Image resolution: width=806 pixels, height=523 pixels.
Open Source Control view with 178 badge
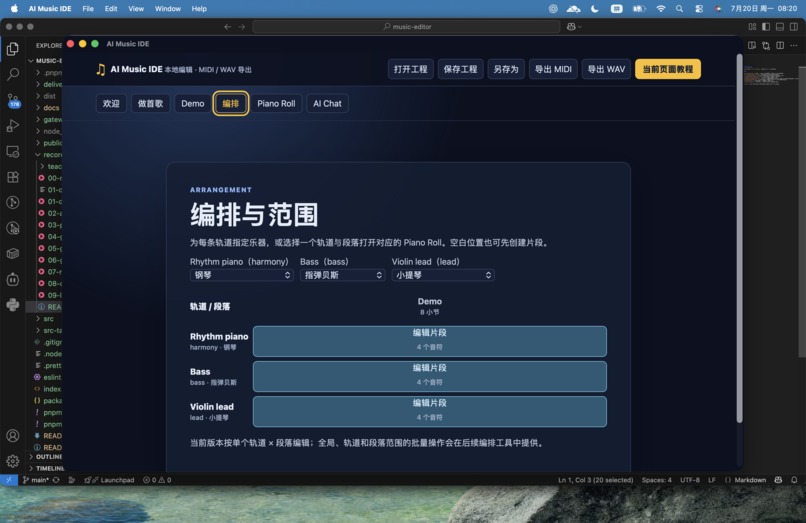click(13, 100)
